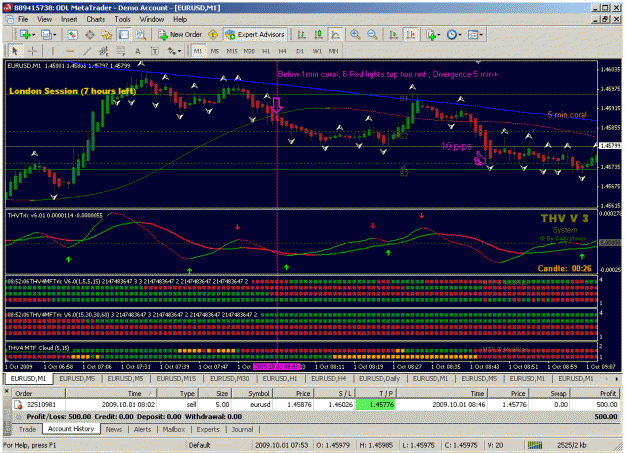Viewport: 625px width, 453px height.
Task: Toggle Expert Advisors on or off
Action: coord(255,35)
